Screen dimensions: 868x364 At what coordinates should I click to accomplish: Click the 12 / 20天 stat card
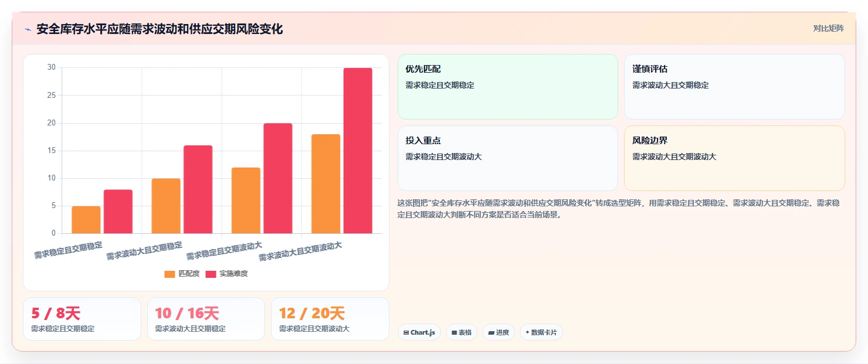click(330, 319)
